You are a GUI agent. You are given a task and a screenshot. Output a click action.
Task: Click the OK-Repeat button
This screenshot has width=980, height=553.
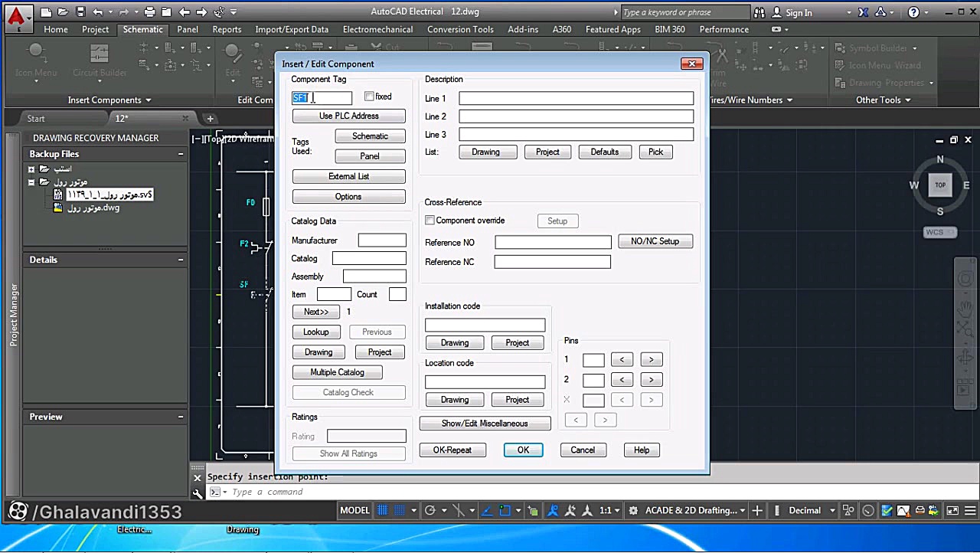tap(452, 450)
